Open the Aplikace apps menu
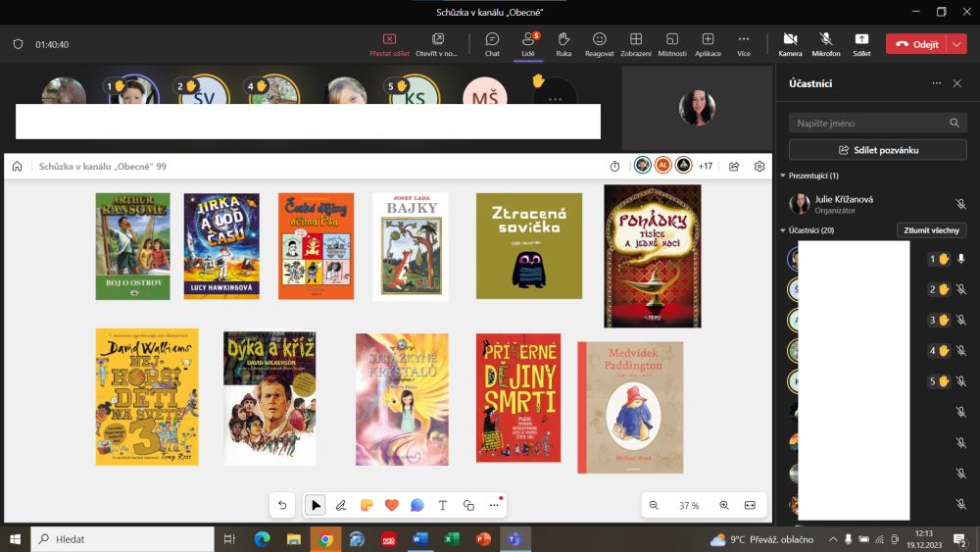The image size is (980, 552). (708, 44)
